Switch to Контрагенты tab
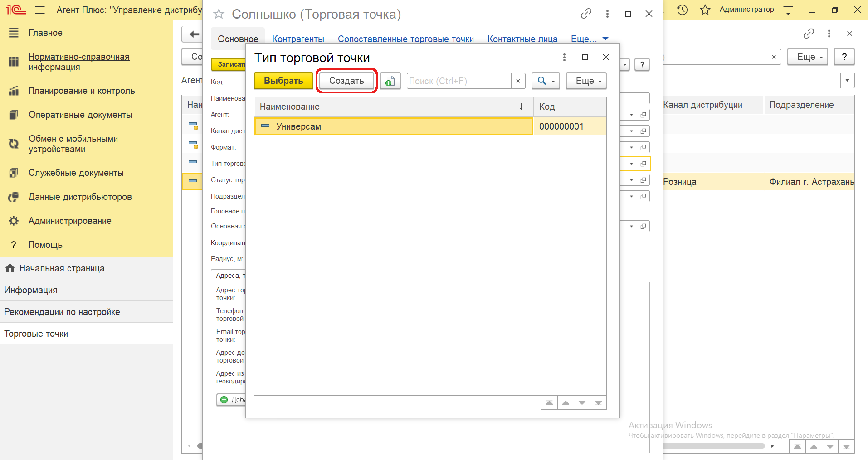 pyautogui.click(x=298, y=39)
